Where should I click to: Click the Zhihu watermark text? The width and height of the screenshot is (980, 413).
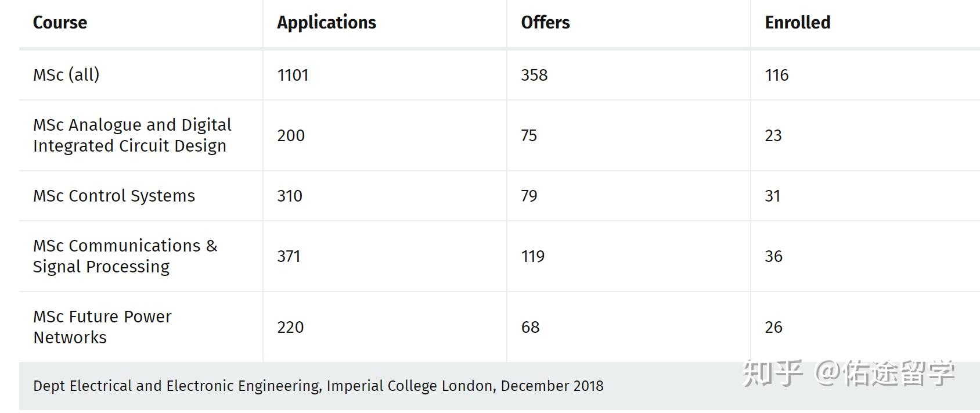pos(849,373)
